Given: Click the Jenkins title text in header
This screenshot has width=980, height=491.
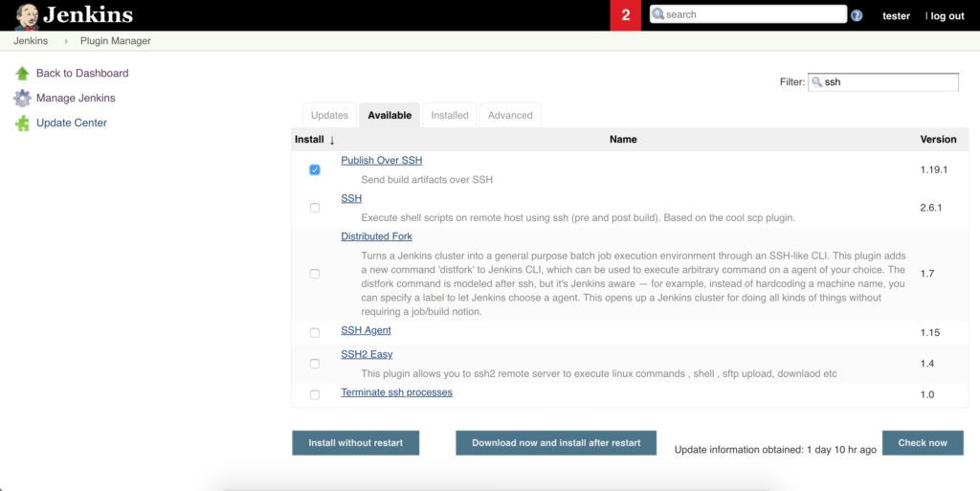Looking at the screenshot, I should point(88,15).
